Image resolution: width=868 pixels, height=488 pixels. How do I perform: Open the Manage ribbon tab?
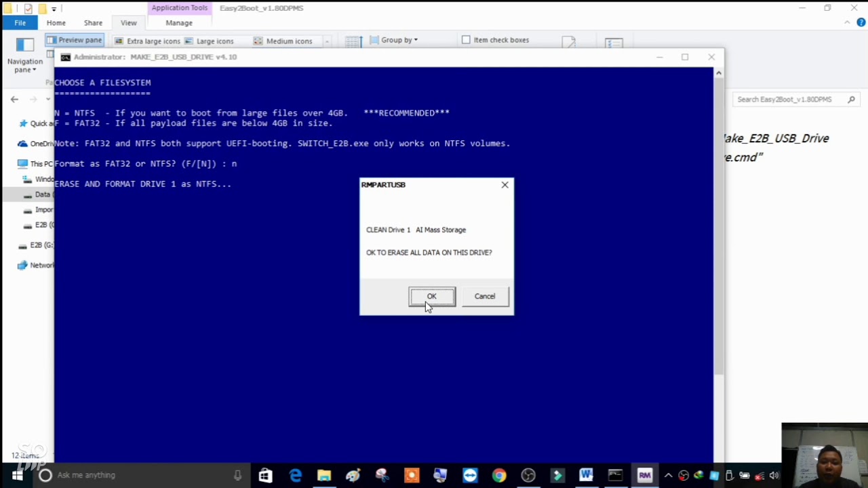[179, 23]
